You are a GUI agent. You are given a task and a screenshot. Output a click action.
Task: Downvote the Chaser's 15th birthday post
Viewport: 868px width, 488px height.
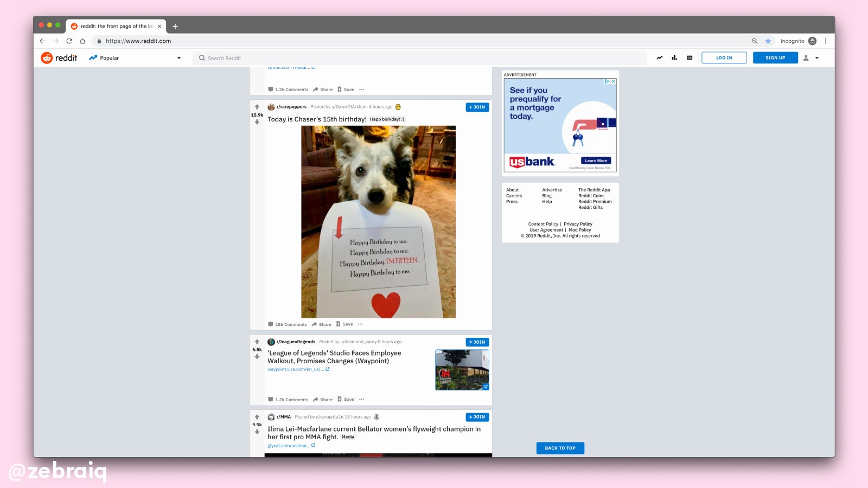[x=257, y=122]
